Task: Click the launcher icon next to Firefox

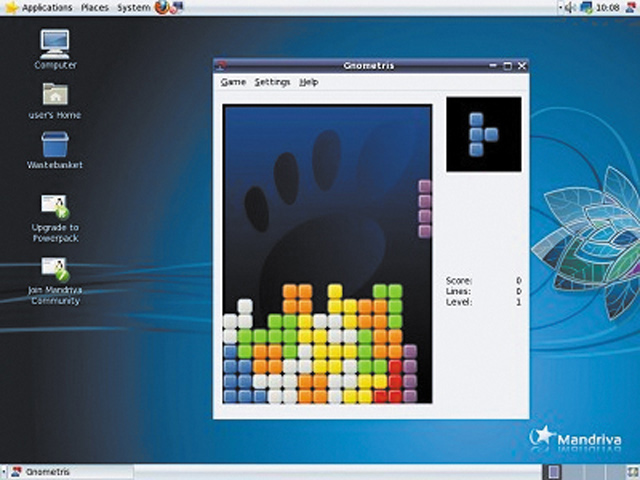Action: 177,7
